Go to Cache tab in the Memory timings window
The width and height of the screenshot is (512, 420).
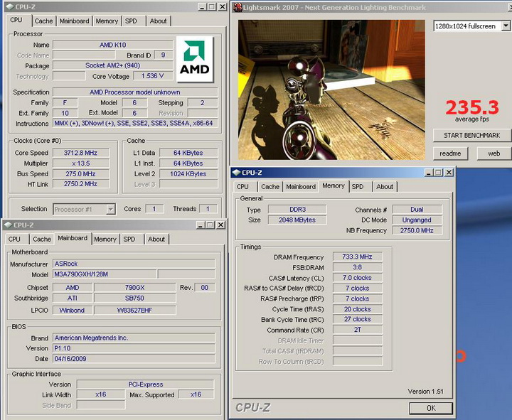pyautogui.click(x=270, y=187)
